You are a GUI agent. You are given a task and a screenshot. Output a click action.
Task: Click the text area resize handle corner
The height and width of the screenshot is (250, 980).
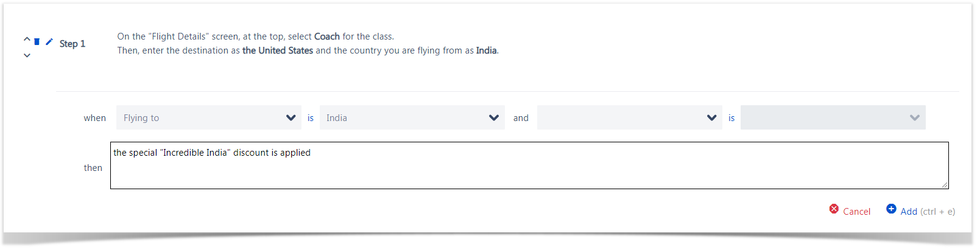point(945,185)
